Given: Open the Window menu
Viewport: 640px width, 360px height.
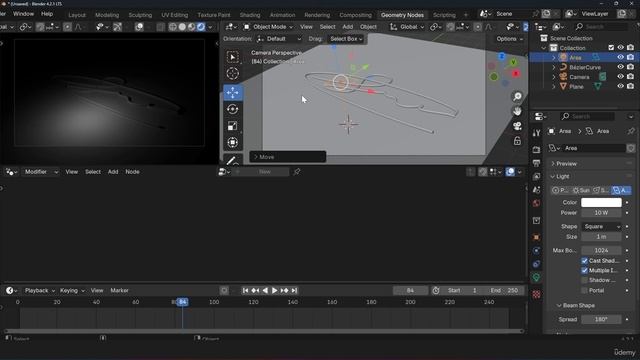Looking at the screenshot, I should [23, 14].
